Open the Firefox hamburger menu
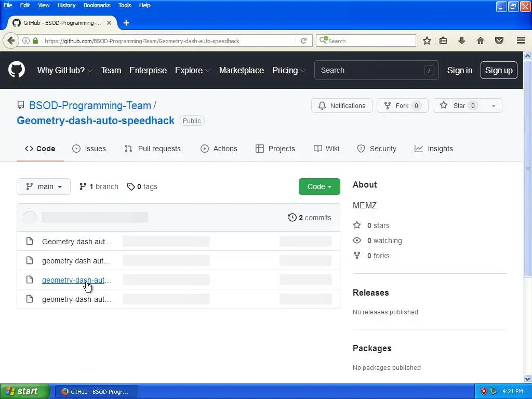This screenshot has width=532, height=399. point(521,41)
